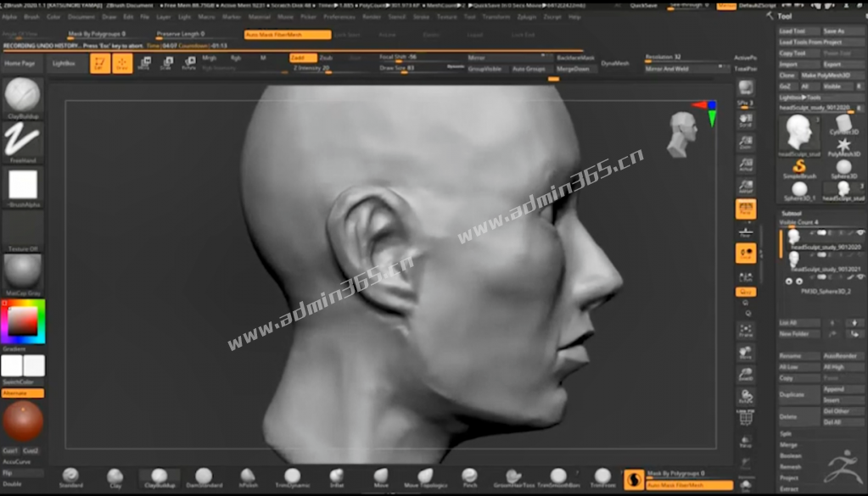The image size is (868, 496).
Task: Click the Scale transform icon in top shelf
Action: click(x=166, y=64)
